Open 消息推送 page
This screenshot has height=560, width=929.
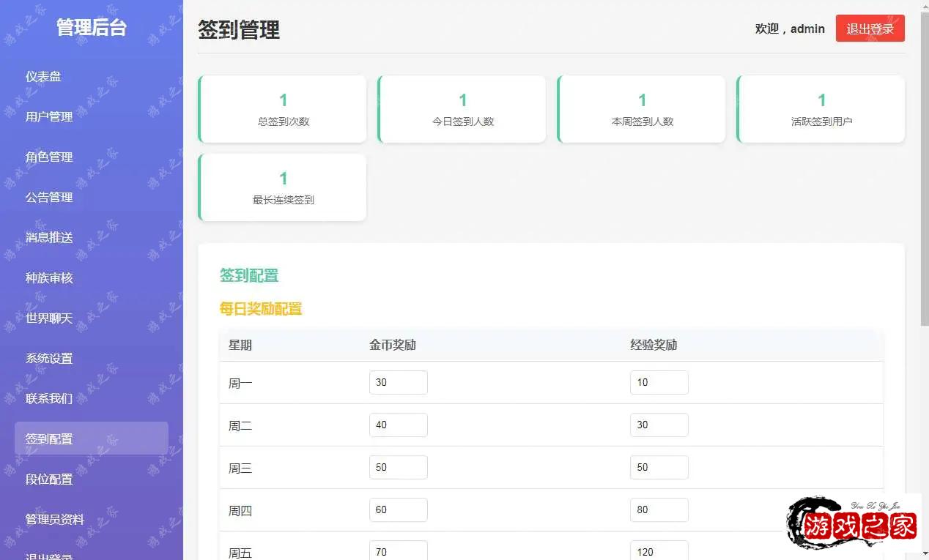point(49,238)
